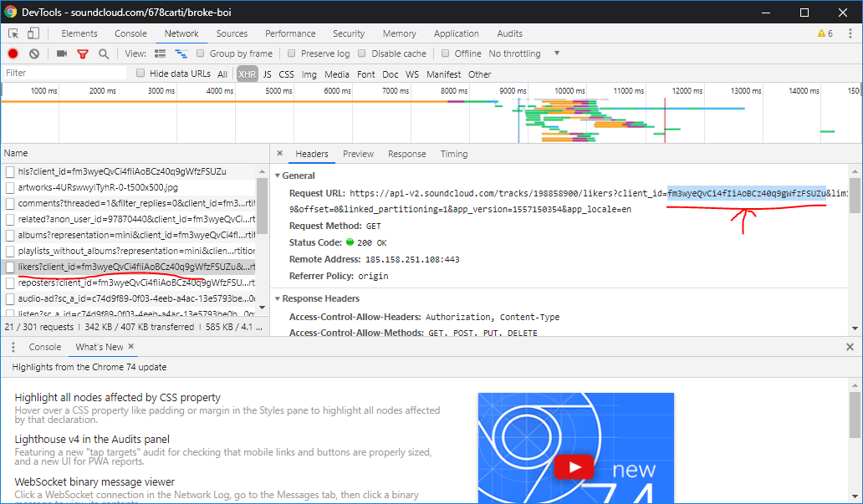Select the related?anon_user_id request row
The height and width of the screenshot is (504, 863).
pos(130,220)
